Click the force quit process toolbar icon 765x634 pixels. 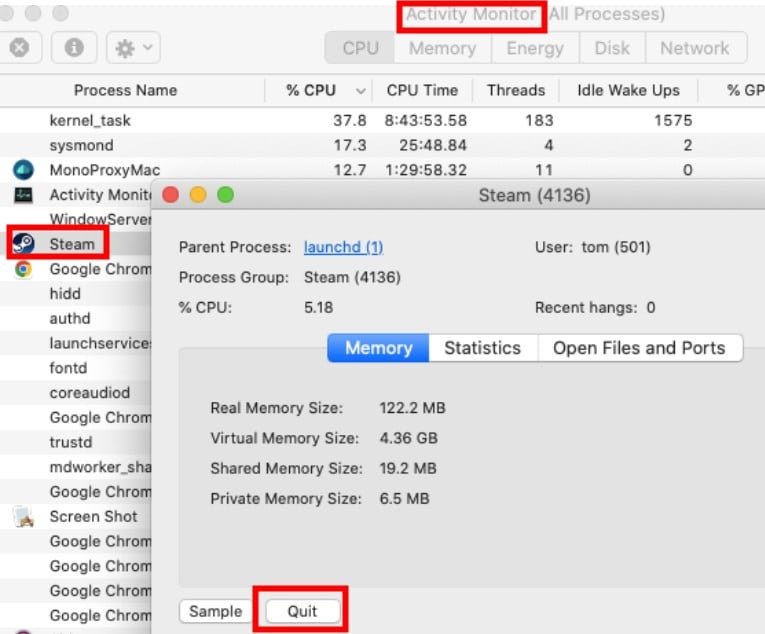[x=20, y=48]
